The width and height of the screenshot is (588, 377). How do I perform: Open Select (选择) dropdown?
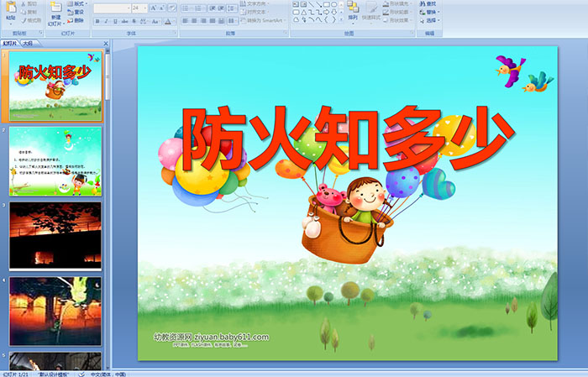pos(429,21)
